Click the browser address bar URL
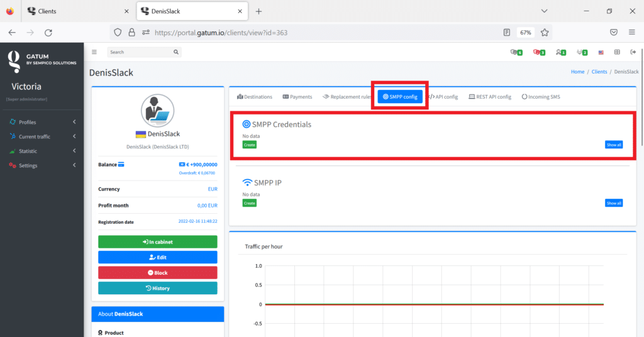644x337 pixels. [x=221, y=33]
